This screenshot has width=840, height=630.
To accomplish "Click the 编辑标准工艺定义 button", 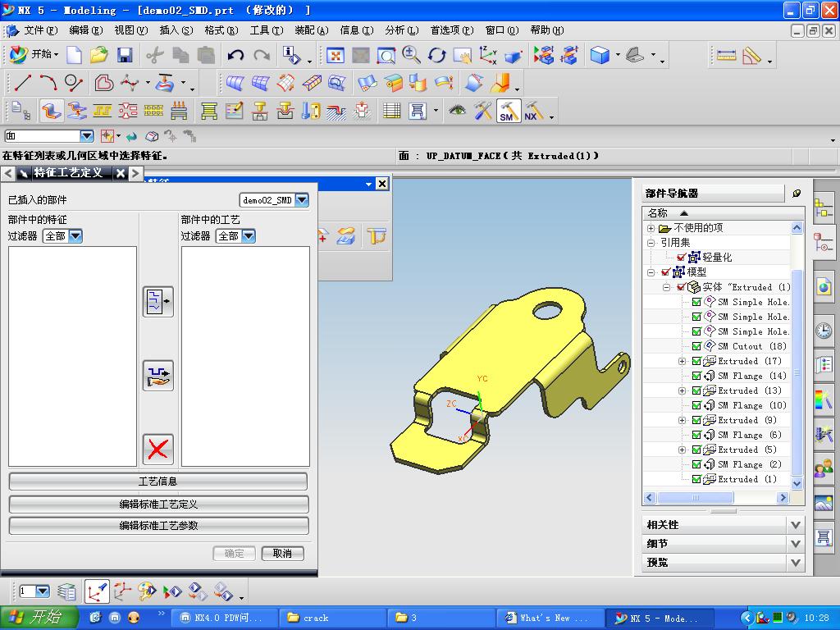I will point(158,504).
